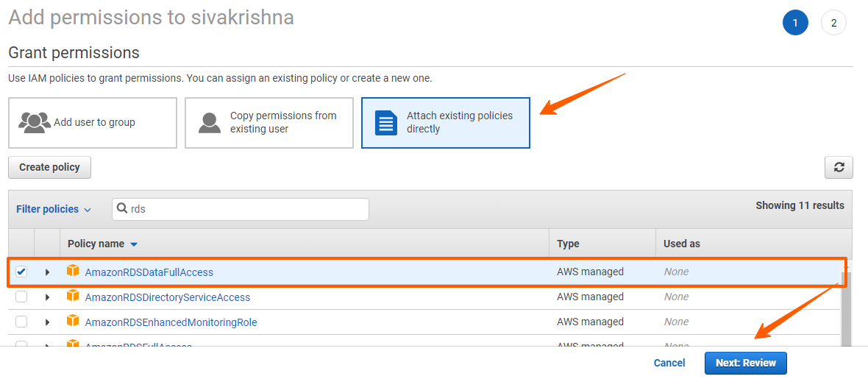Expand the AmazonRDSEnhancedMonitoringRole policy details
The image size is (868, 379).
click(x=47, y=322)
